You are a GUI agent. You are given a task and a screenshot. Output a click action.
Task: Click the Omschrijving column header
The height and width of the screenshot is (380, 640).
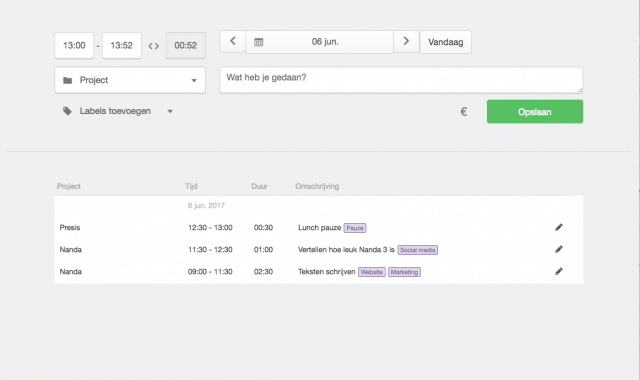[x=317, y=186]
